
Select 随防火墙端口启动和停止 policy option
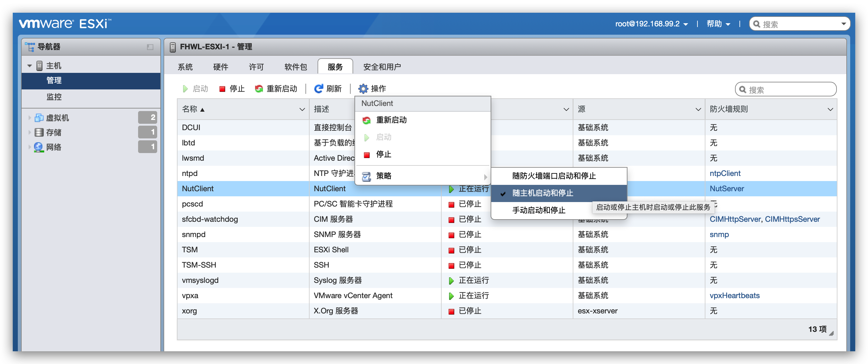[x=554, y=176]
